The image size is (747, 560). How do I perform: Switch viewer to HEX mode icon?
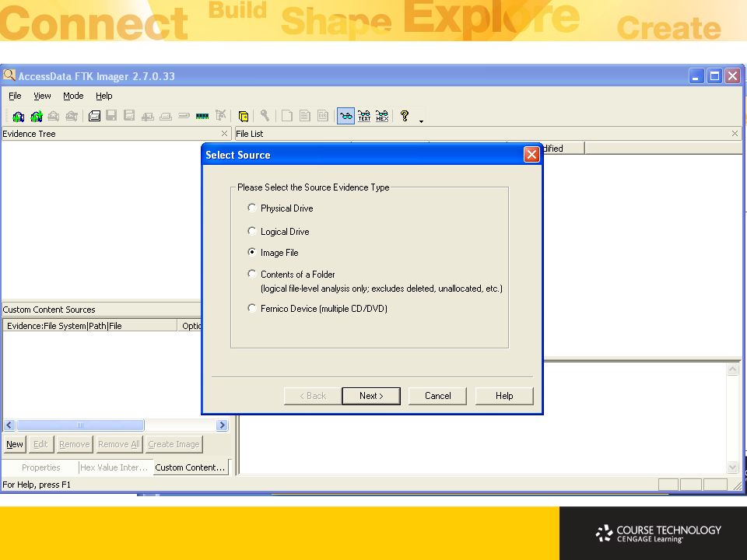382,116
